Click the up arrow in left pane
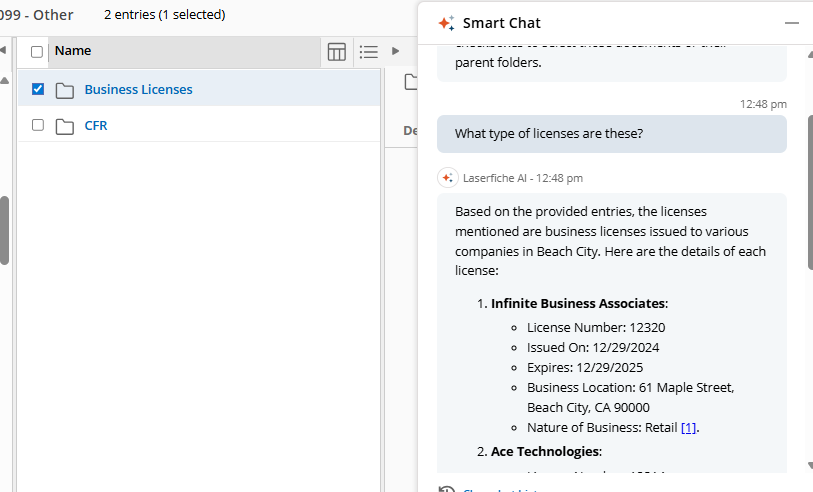This screenshot has height=492, width=813. [4, 80]
